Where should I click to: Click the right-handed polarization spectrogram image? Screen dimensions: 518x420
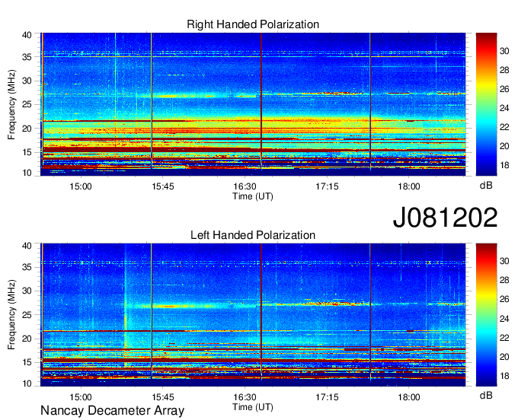point(253,104)
